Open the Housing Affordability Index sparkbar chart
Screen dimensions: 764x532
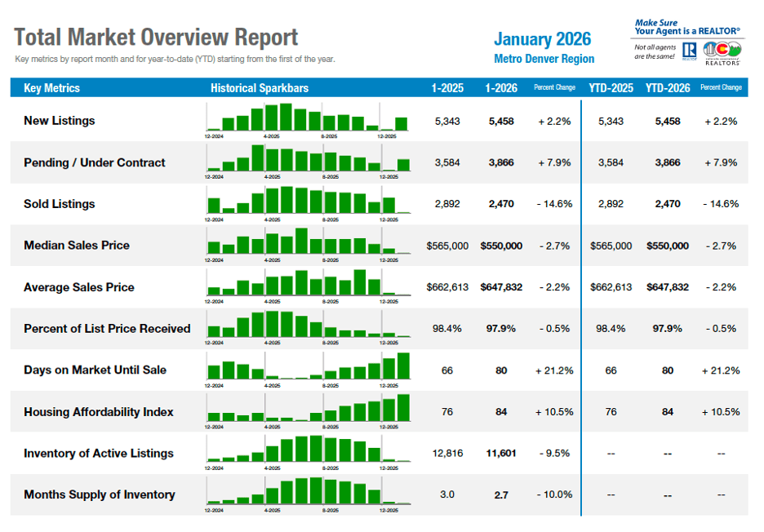coord(309,408)
